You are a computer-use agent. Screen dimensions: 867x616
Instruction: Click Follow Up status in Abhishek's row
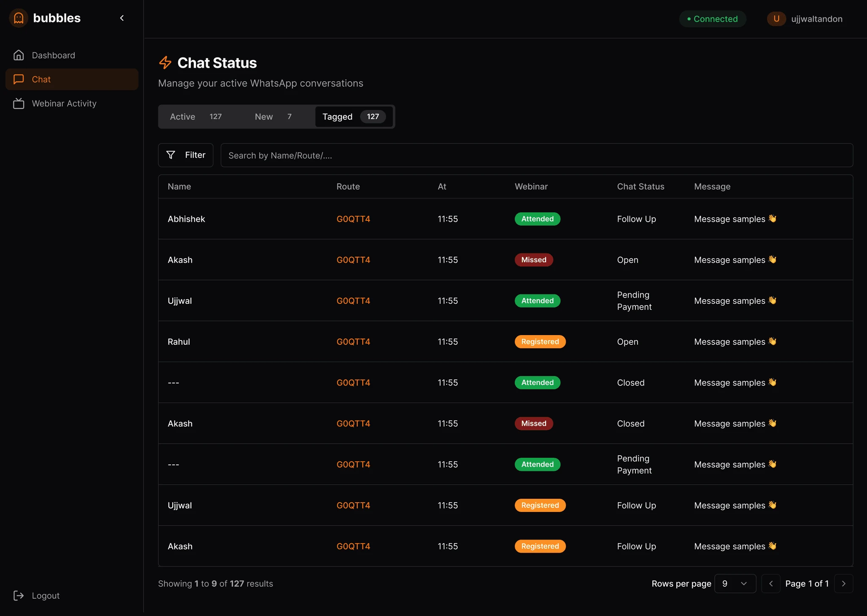pyautogui.click(x=636, y=219)
